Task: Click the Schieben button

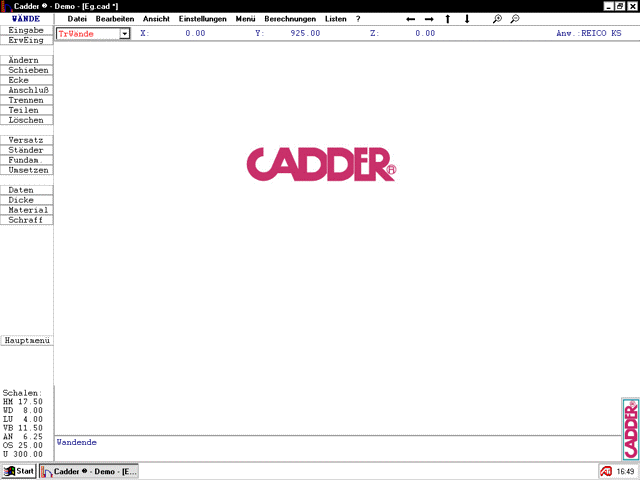Action: click(x=27, y=70)
